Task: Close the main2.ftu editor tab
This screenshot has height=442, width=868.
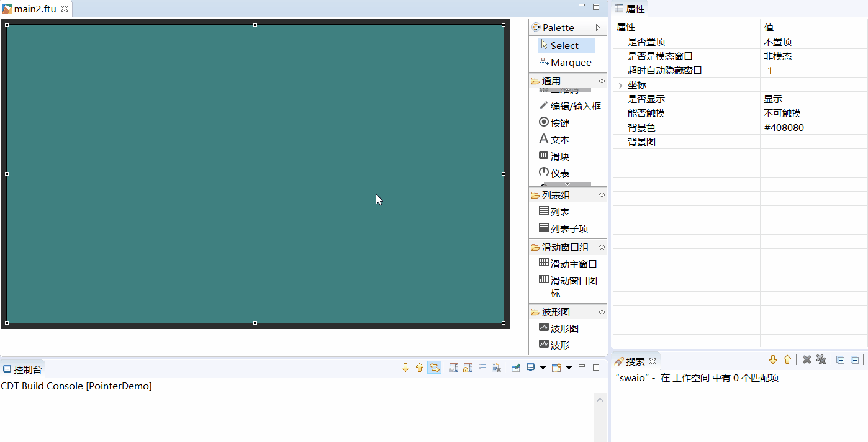Action: tap(64, 9)
